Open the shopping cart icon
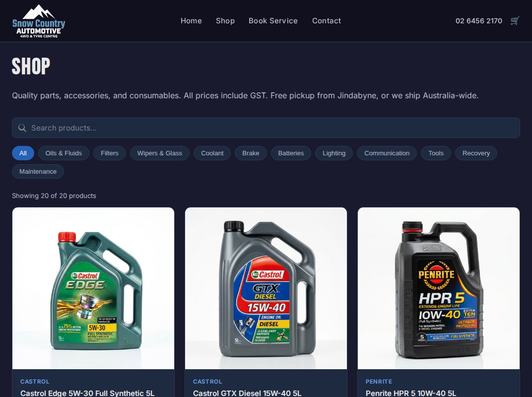Viewport: 532px width, 397px height. (x=515, y=21)
